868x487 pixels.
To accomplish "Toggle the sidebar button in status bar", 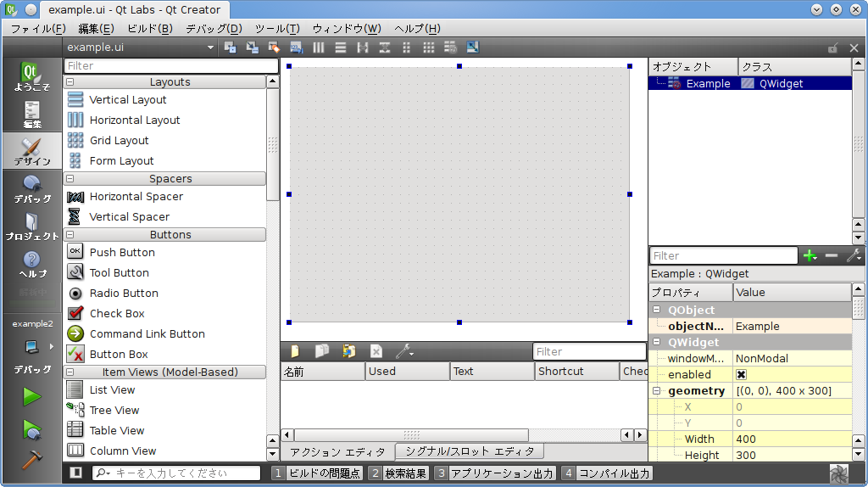I will [x=76, y=473].
